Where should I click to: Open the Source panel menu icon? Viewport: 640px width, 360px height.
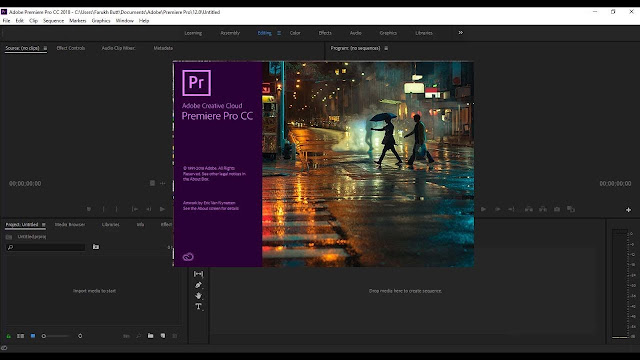coord(45,48)
